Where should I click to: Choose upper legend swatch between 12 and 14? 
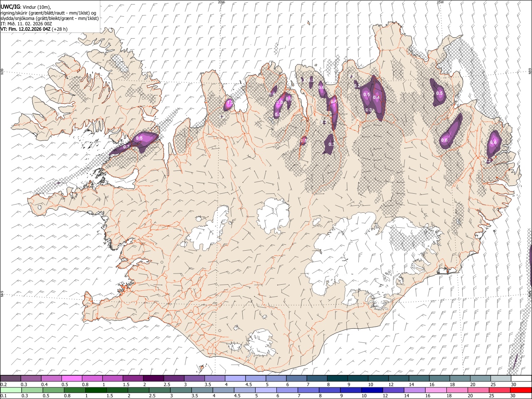[x=398, y=379]
